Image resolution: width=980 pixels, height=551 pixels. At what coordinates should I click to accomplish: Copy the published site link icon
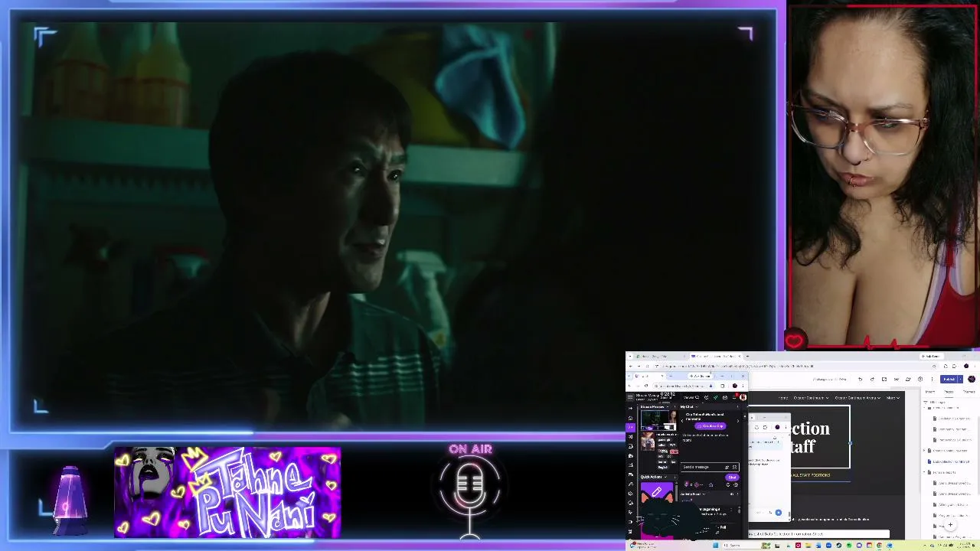(897, 380)
